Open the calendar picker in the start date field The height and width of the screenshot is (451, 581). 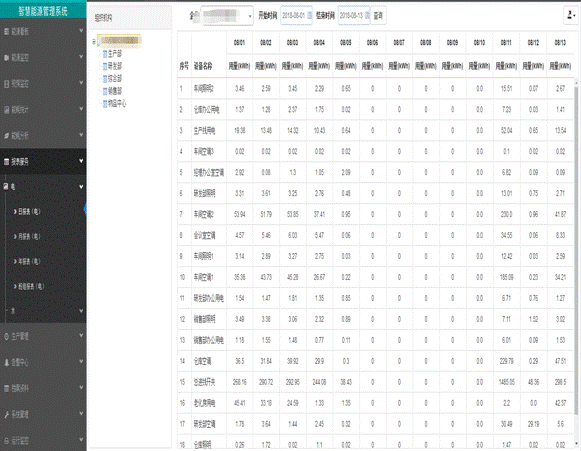(x=310, y=16)
